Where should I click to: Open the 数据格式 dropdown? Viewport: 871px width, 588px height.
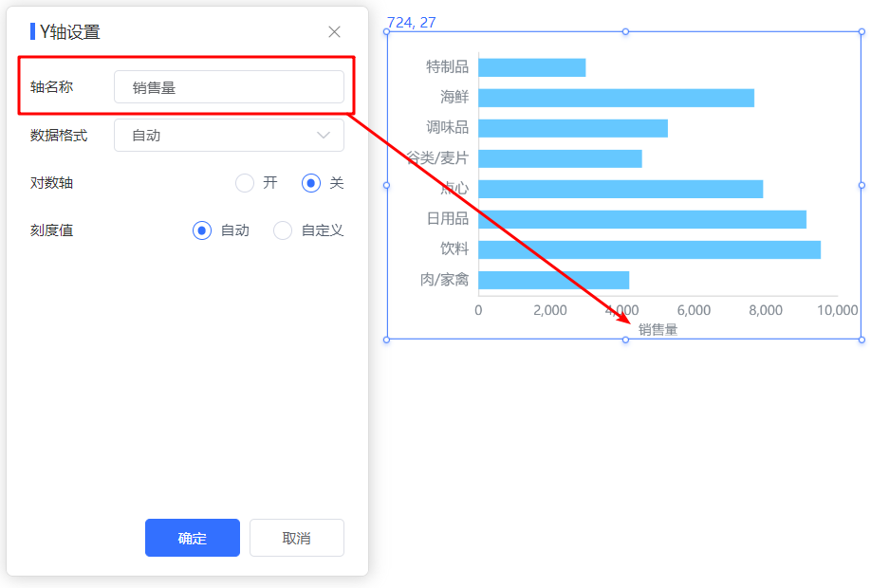[x=229, y=135]
